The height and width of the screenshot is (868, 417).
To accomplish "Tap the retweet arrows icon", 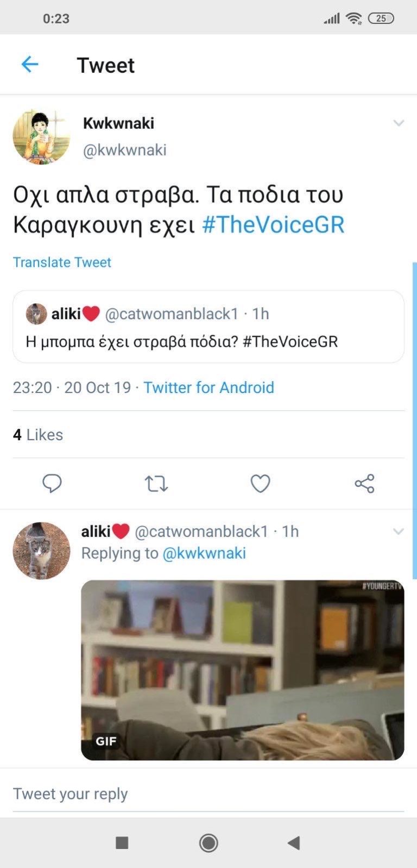I will (156, 483).
